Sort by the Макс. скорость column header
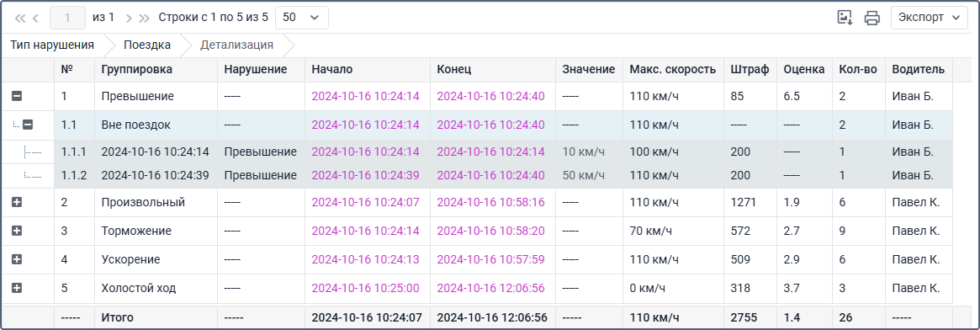Image resolution: width=980 pixels, height=330 pixels. 673,69
